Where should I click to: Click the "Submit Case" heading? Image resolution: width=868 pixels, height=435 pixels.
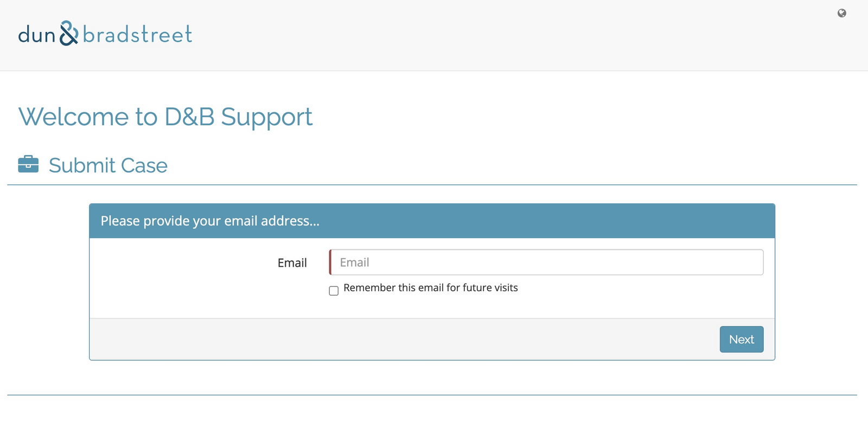(x=108, y=165)
